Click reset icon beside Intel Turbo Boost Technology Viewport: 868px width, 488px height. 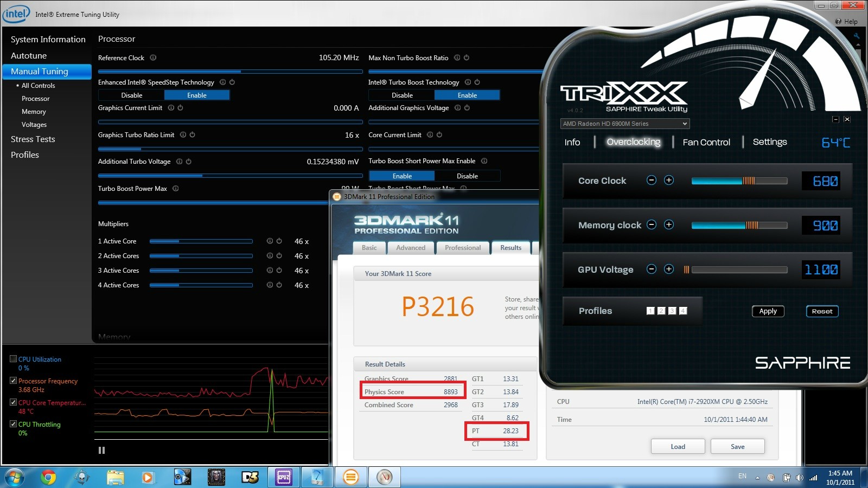[x=477, y=82]
